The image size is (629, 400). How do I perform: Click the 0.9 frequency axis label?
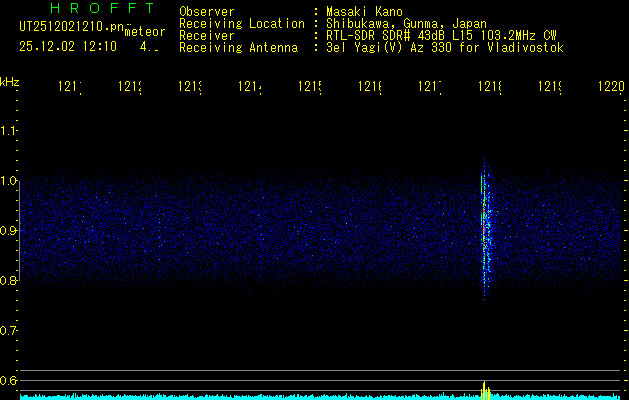8,231
